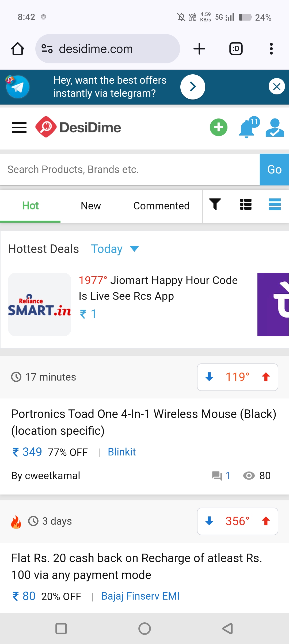
Task: Upvote the Rs. 20 cashback recharge deal
Action: click(266, 521)
